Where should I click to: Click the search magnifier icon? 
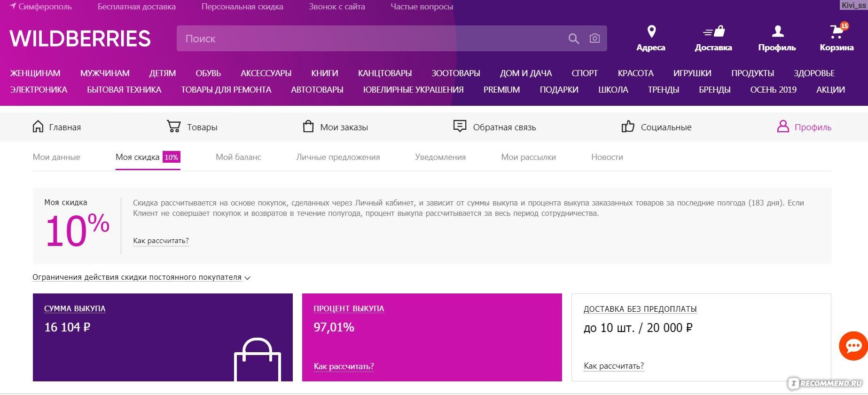[x=573, y=39]
